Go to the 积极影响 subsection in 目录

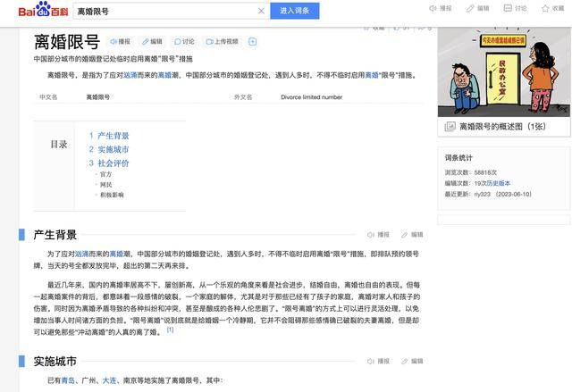112,195
